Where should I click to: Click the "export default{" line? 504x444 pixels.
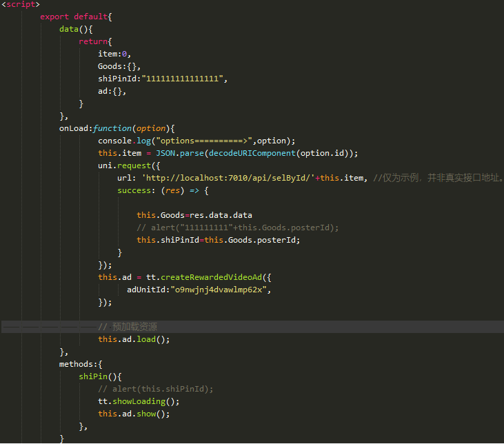[x=76, y=17]
